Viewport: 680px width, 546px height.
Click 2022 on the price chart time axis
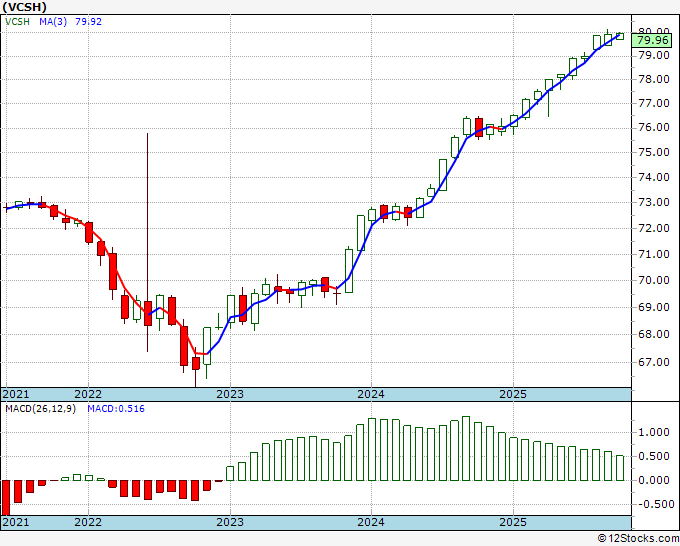coord(88,394)
